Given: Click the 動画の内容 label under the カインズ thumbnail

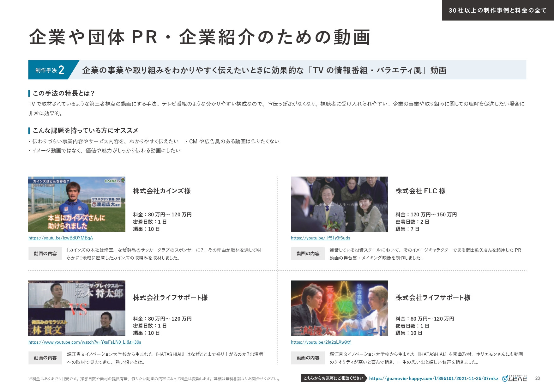Looking at the screenshot, I should [x=45, y=254].
